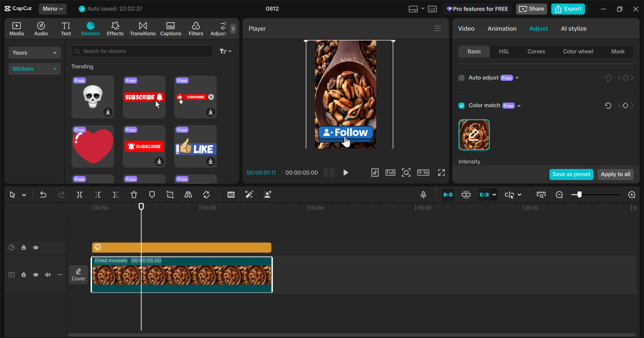Enable Auto adjust
Viewport: 644px width, 338px height.
pyautogui.click(x=461, y=77)
